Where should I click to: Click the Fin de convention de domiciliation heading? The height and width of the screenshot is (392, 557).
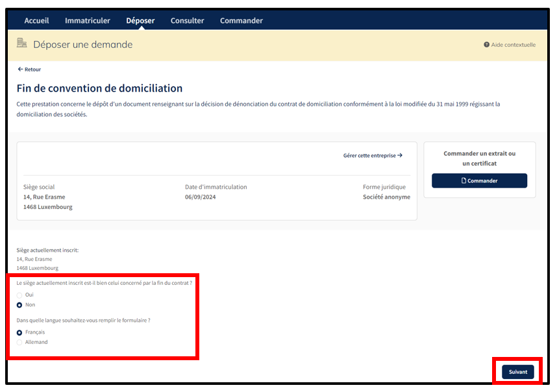[99, 88]
